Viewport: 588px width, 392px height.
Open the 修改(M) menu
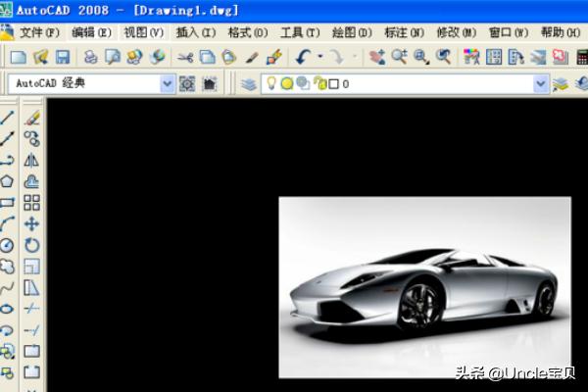pyautogui.click(x=457, y=33)
